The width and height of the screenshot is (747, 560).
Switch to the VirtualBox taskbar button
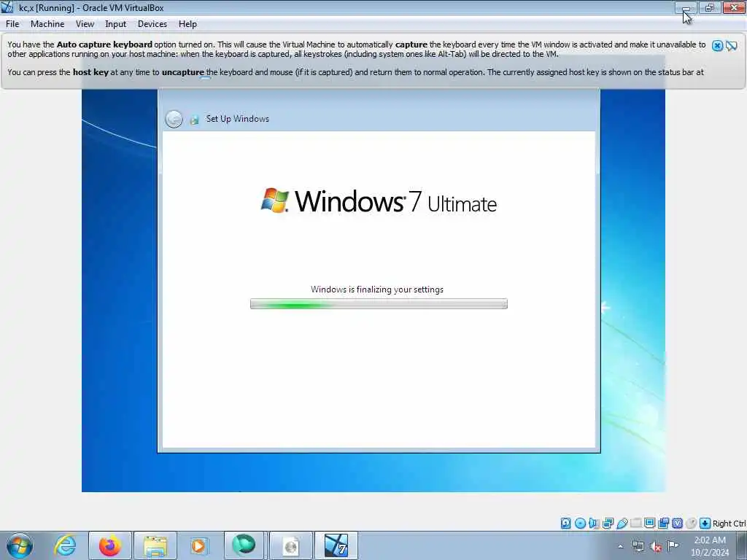click(336, 545)
